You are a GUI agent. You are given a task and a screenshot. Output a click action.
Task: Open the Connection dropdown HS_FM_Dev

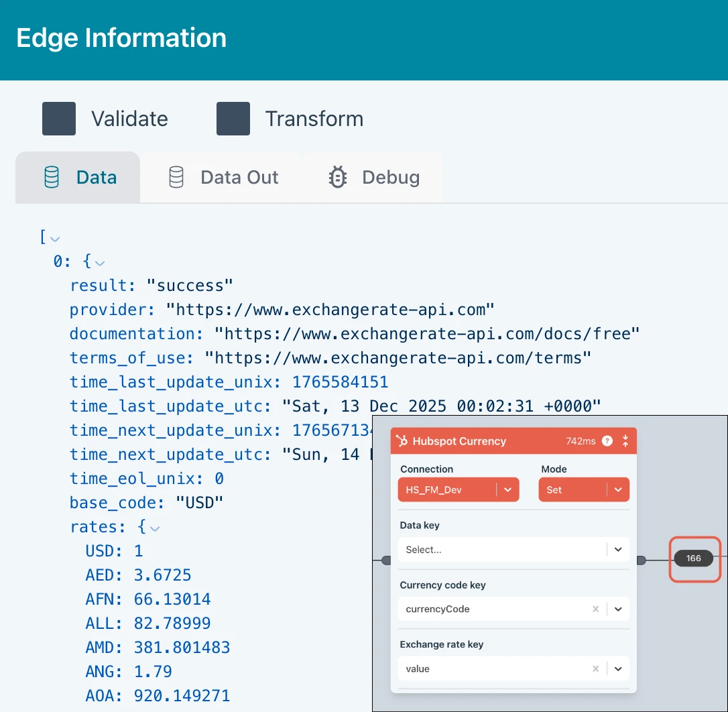507,490
